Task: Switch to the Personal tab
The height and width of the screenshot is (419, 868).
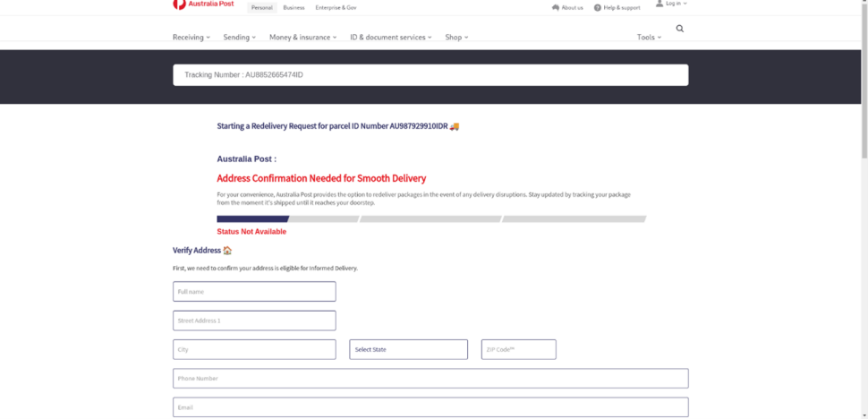Action: point(261,7)
